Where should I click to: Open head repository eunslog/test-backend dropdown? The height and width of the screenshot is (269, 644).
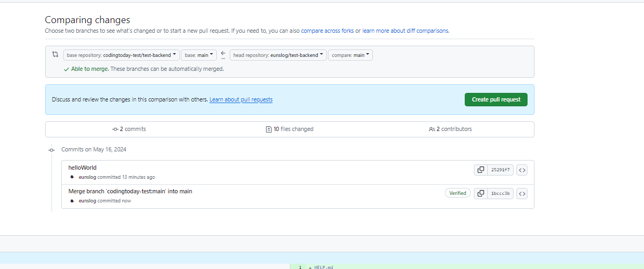coord(278,55)
